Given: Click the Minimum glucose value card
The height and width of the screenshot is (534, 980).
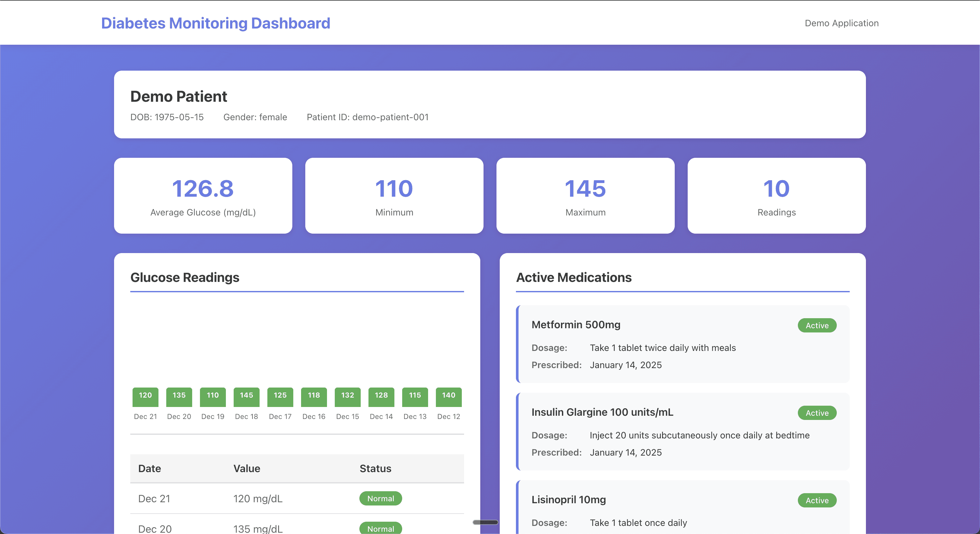Looking at the screenshot, I should click(394, 195).
